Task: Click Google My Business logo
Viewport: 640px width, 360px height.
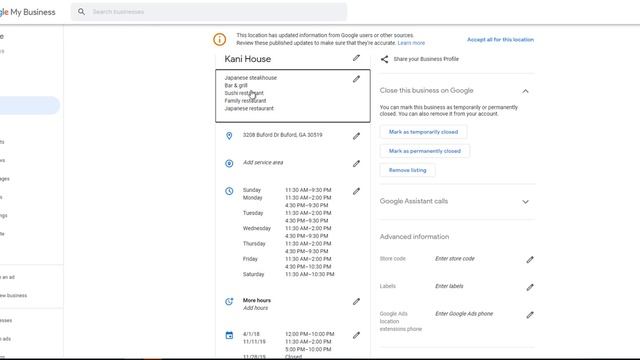Action: (x=27, y=12)
